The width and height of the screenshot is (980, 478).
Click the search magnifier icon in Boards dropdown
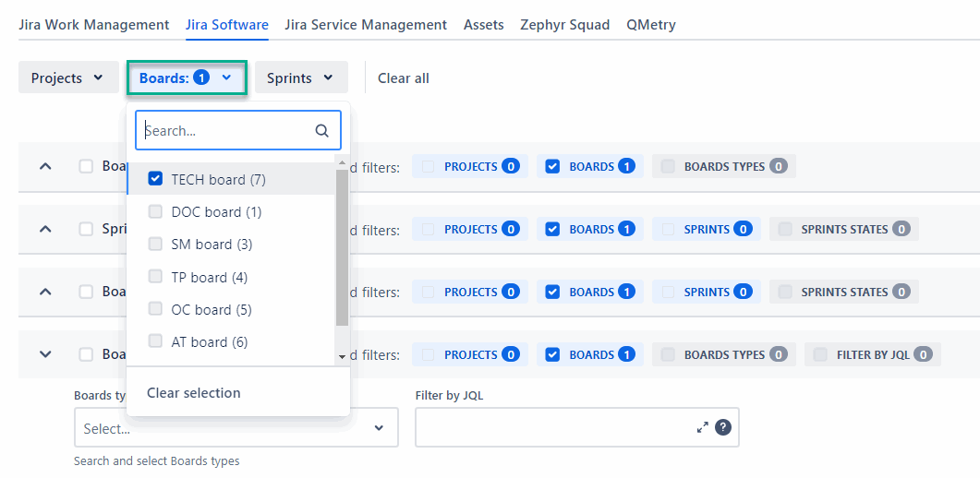pyautogui.click(x=321, y=131)
